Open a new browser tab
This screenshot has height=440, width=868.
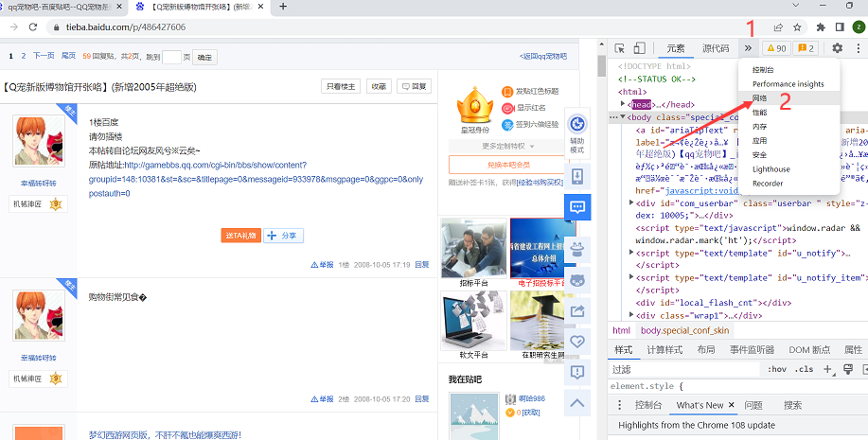283,7
